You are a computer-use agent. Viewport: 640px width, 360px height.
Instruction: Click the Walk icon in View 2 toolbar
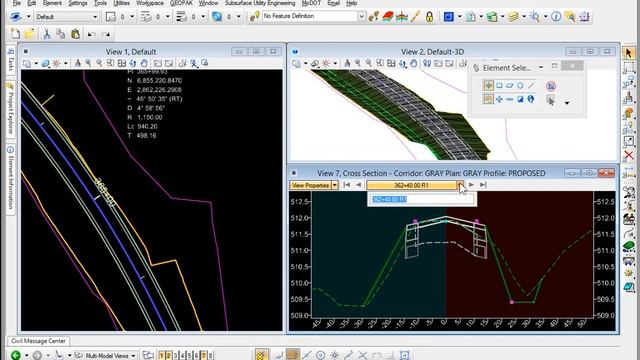point(427,63)
